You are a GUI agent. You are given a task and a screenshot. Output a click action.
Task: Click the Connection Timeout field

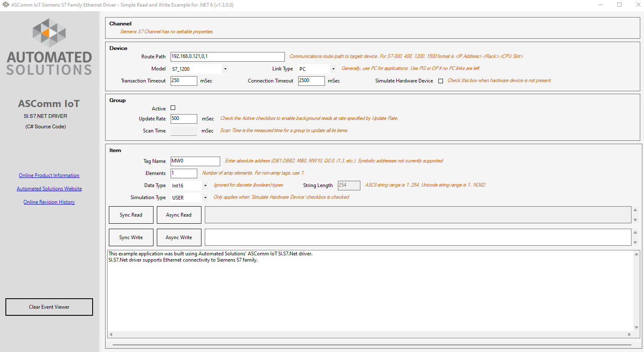[x=312, y=81]
